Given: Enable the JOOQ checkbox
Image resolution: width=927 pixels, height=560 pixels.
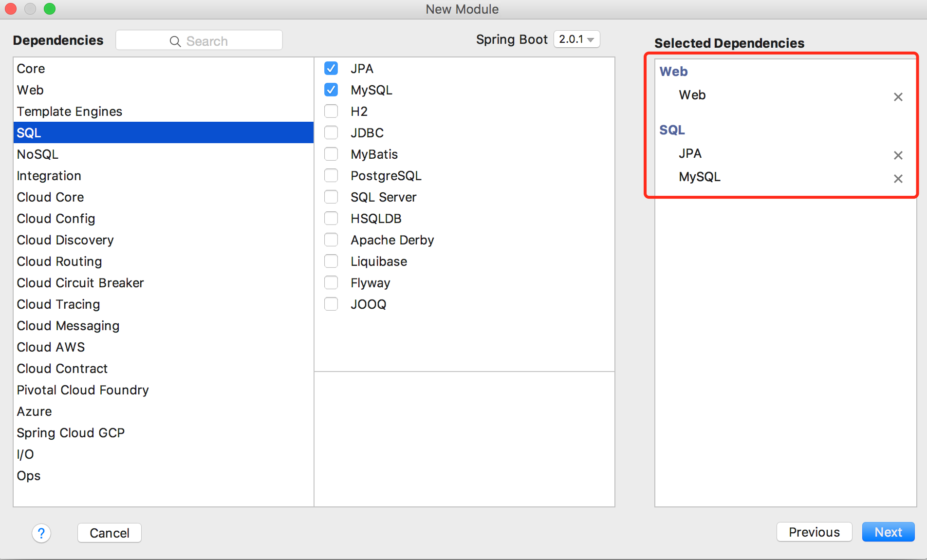Looking at the screenshot, I should click(x=331, y=304).
